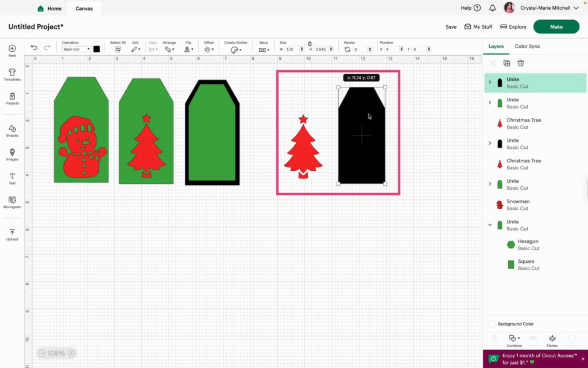The image size is (588, 368).
Task: Click the black operation color swatch
Action: coord(96,49)
